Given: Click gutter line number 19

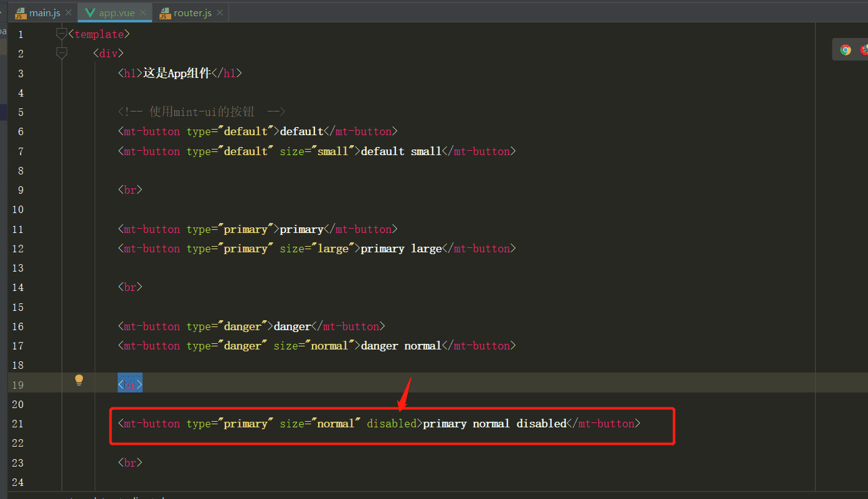Looking at the screenshot, I should [x=17, y=384].
